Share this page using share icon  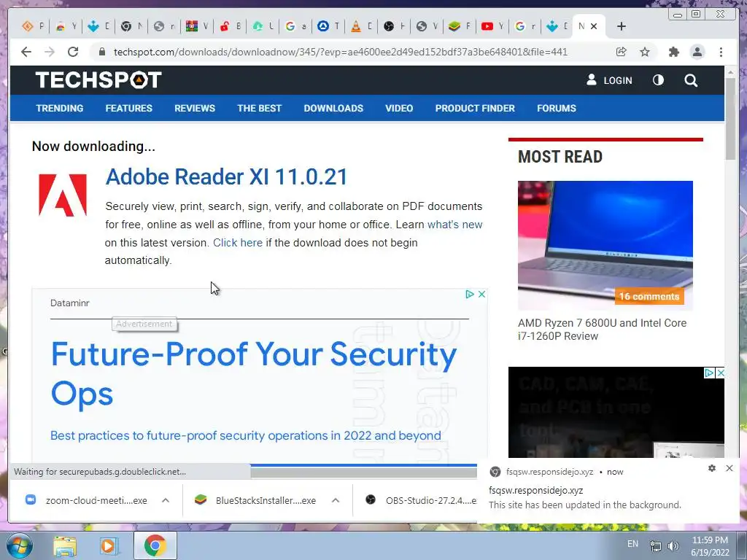point(622,52)
